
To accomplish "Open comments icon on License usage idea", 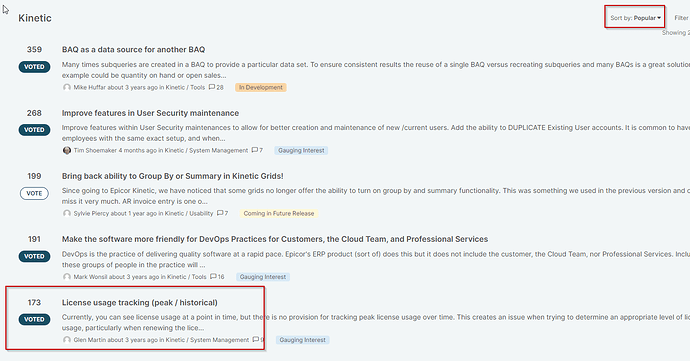I will (x=258, y=340).
